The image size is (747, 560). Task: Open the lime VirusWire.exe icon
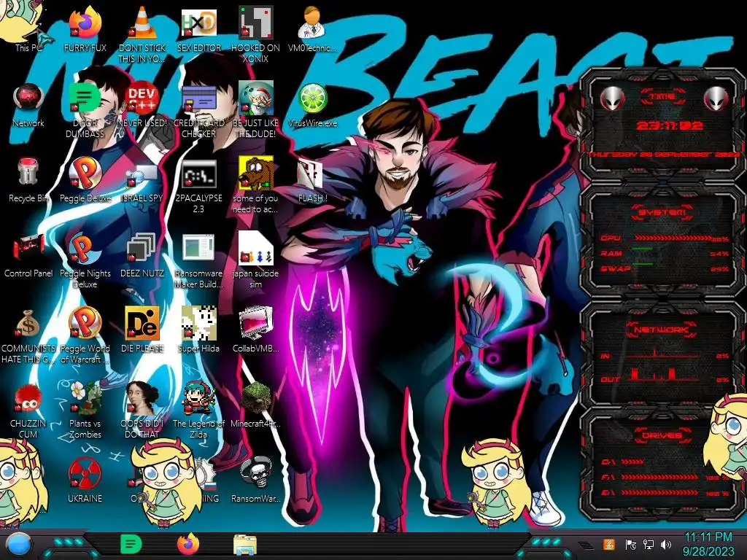(312, 98)
